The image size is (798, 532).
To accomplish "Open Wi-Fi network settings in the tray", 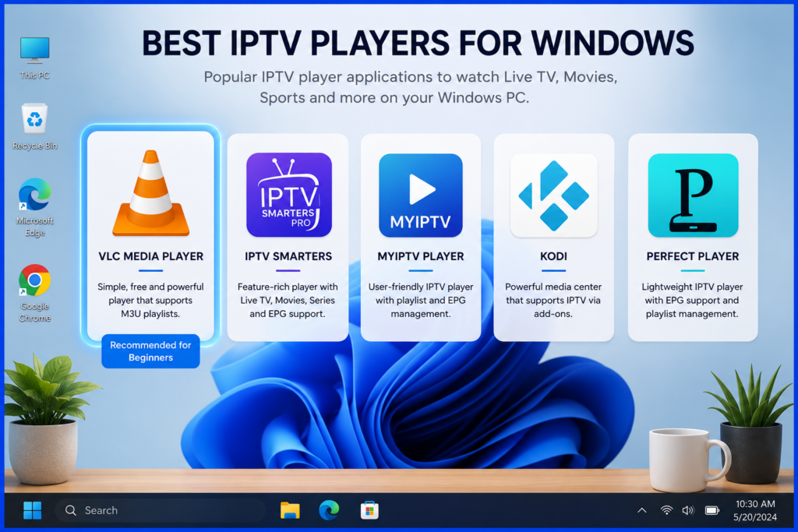I will coord(666,509).
